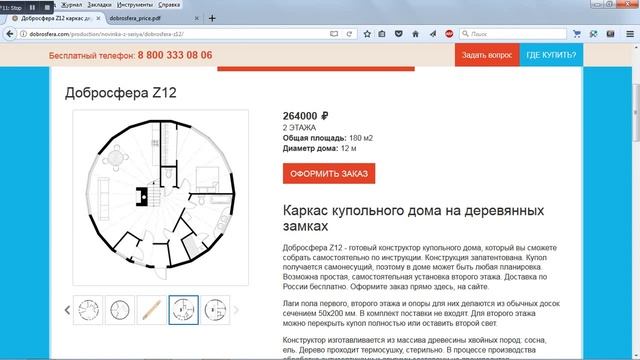Click the paper plane send icon
640x360 pixels.
click(433, 34)
